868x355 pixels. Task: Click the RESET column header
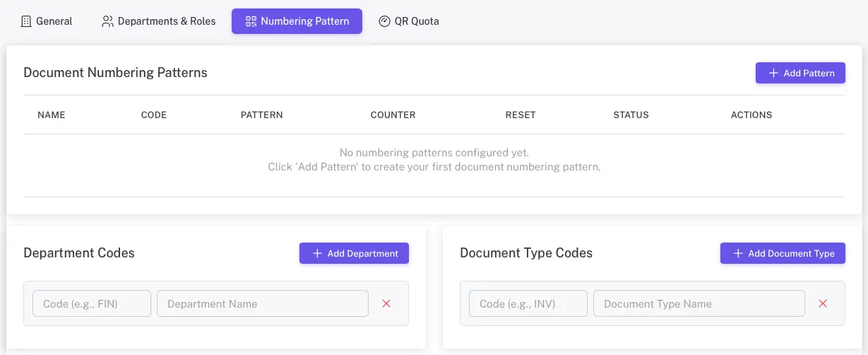click(x=521, y=115)
